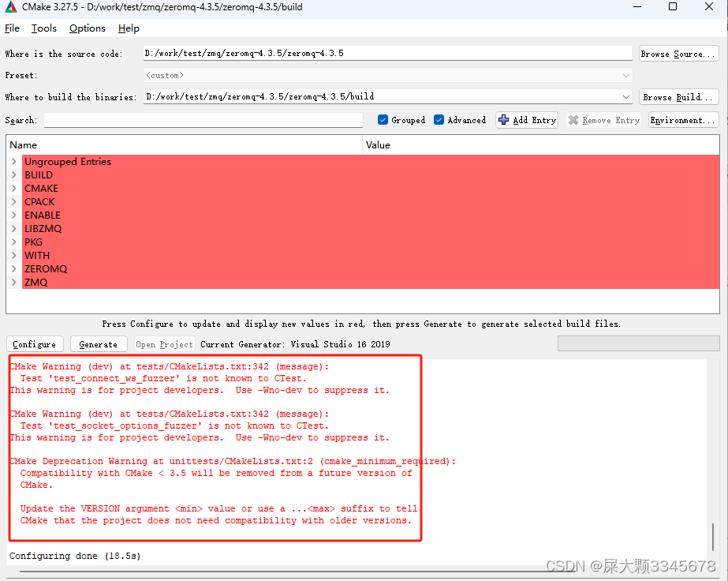Open the build directory path dropdown
This screenshot has width=728, height=581.
click(x=624, y=97)
